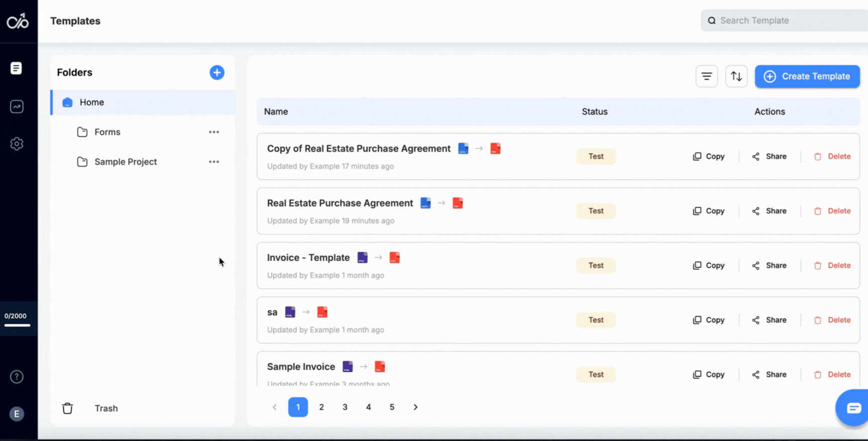This screenshot has width=868, height=441.
Task: Click the Search Template input field
Action: 789,21
